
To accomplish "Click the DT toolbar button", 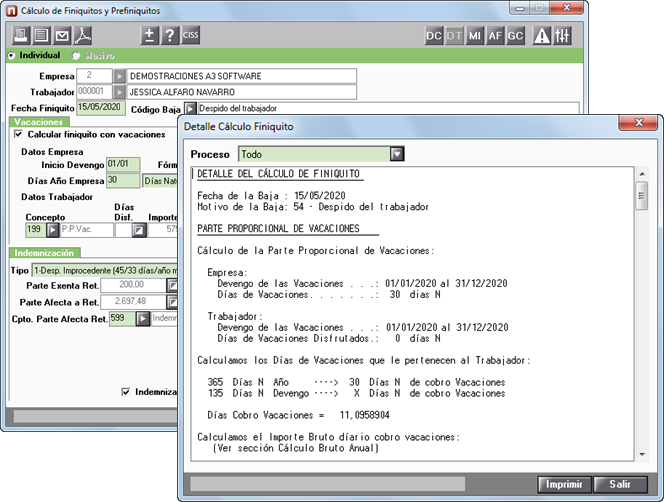I will tap(454, 36).
